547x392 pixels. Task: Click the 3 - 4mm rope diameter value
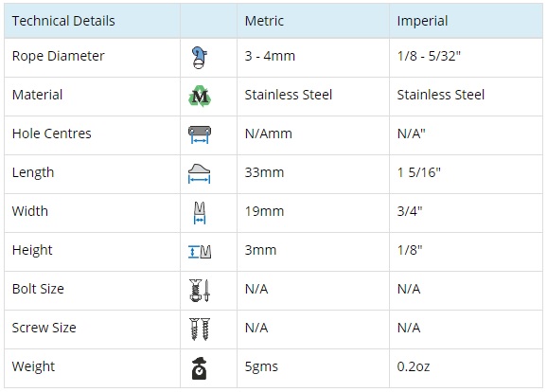270,56
